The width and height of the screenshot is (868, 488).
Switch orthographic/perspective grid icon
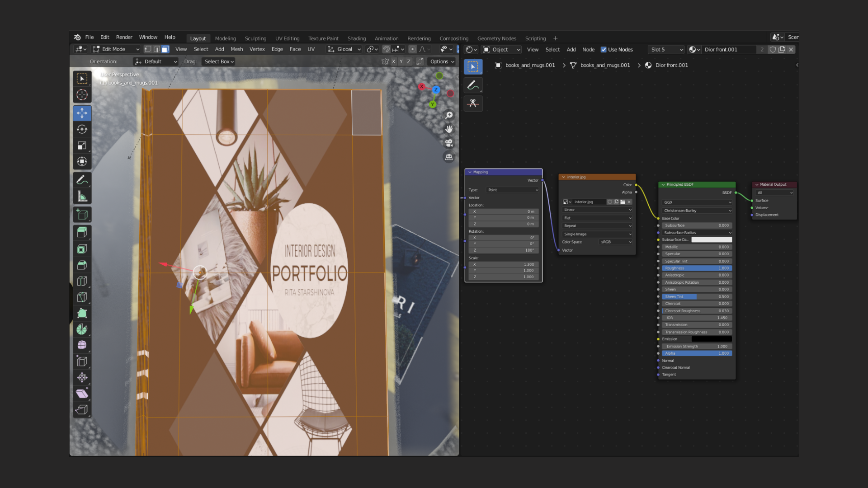[449, 157]
